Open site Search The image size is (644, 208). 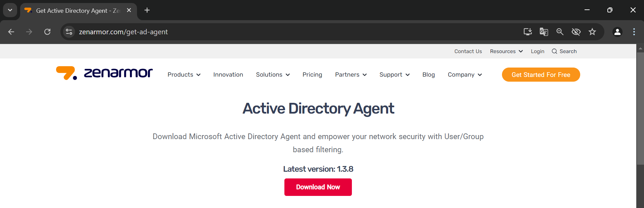[564, 51]
